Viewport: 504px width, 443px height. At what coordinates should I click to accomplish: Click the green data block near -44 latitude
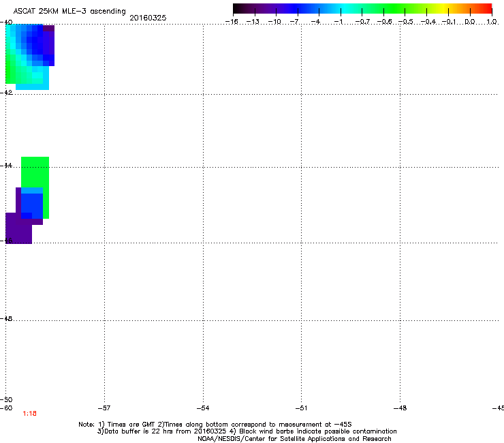tap(35, 172)
